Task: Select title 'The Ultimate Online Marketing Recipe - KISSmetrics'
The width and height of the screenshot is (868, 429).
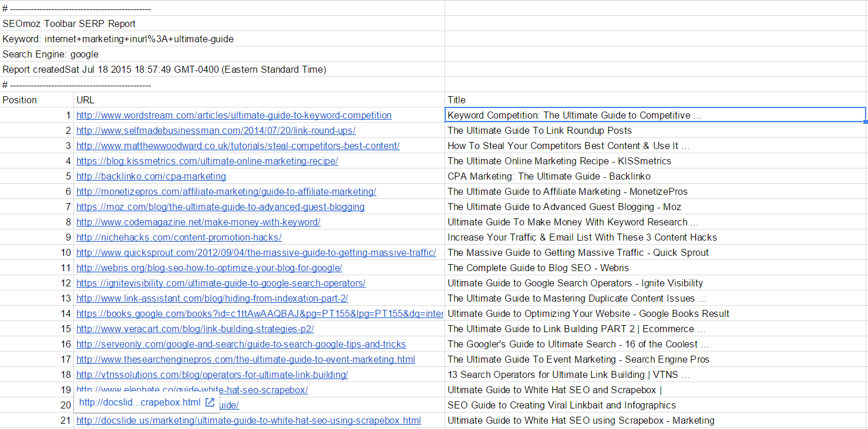Action: [x=656, y=161]
